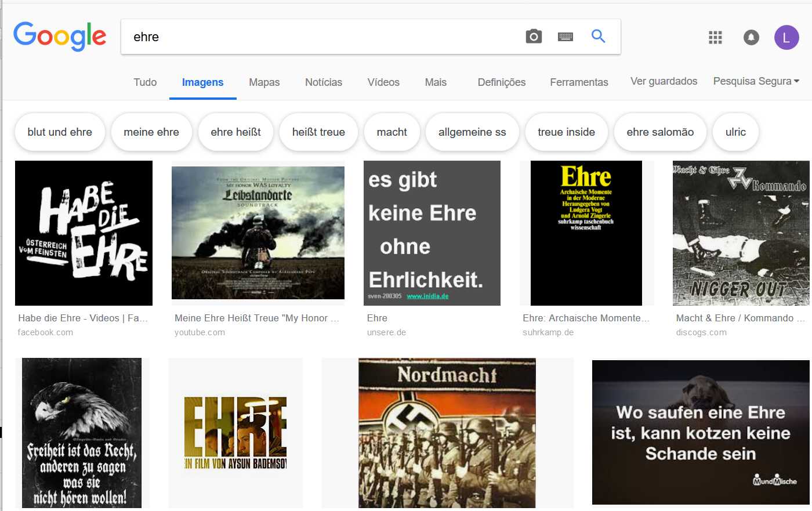Click the youtube.com source text
This screenshot has height=511, width=812.
(200, 332)
